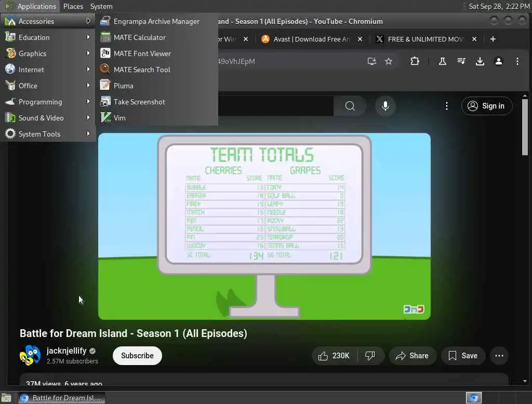Open Chromium profile avatar icon
Image resolution: width=532 pixels, height=404 pixels.
[x=498, y=61]
